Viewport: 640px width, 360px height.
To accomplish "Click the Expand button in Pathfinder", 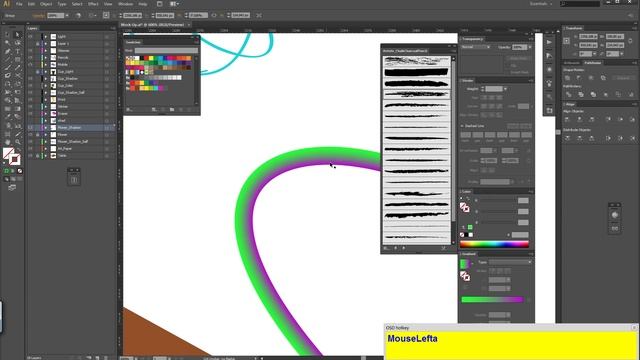I will click(623, 78).
